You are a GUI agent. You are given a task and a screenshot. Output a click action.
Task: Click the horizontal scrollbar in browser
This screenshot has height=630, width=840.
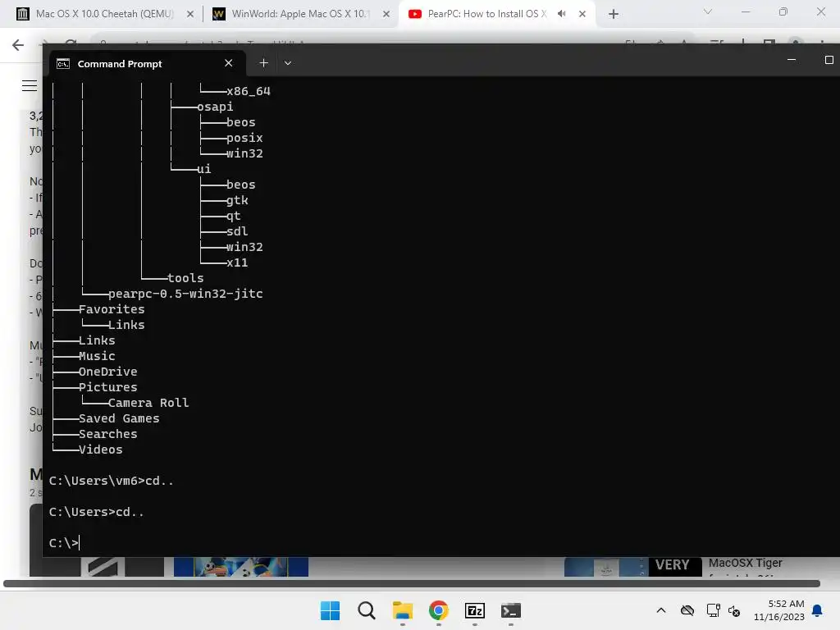(412, 583)
